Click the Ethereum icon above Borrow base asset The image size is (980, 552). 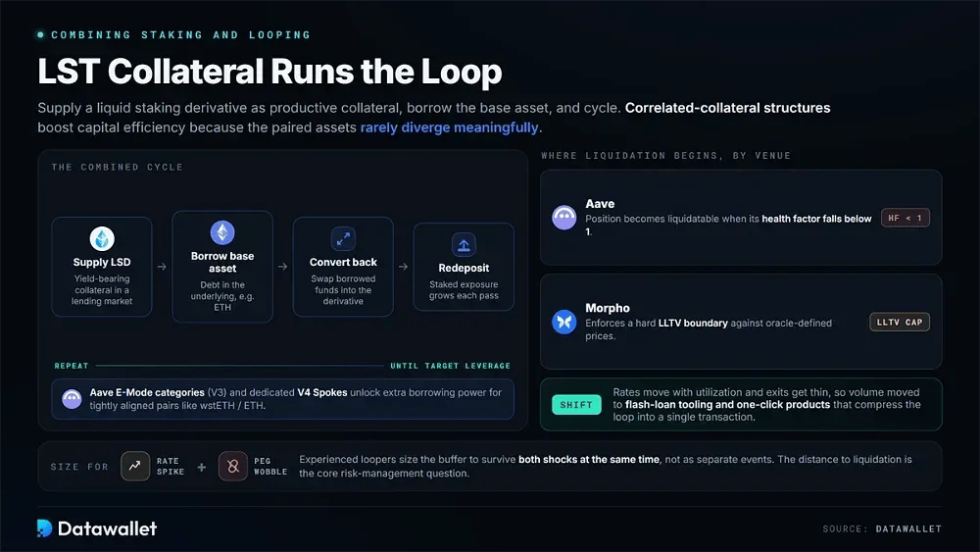[222, 232]
